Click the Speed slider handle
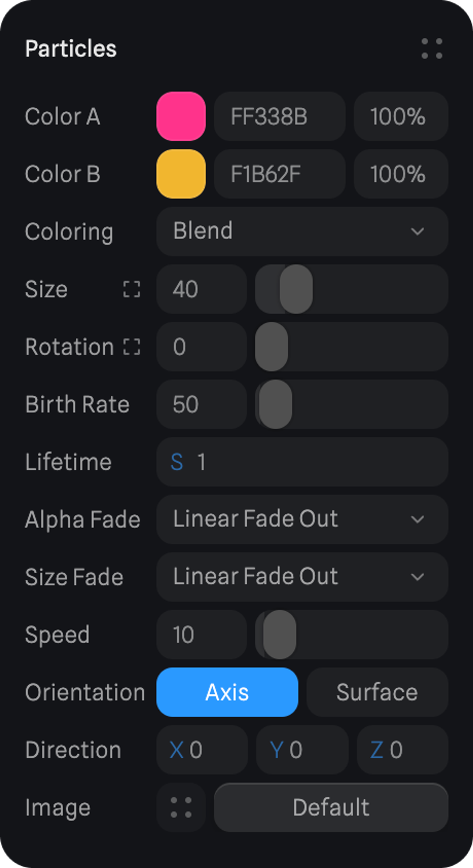 pyautogui.click(x=280, y=635)
